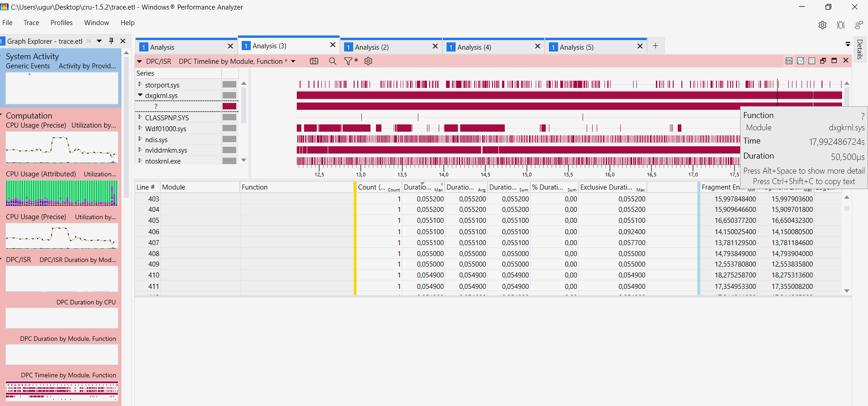Image resolution: width=868 pixels, height=406 pixels.
Task: Toggle ntoskrnl.exe series color swatch
Action: (x=229, y=160)
